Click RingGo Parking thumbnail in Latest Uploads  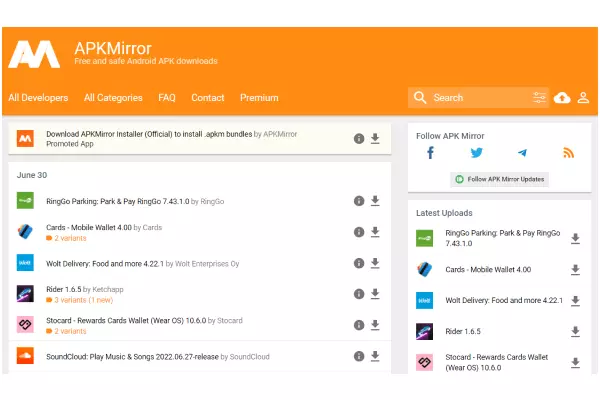[x=424, y=238]
